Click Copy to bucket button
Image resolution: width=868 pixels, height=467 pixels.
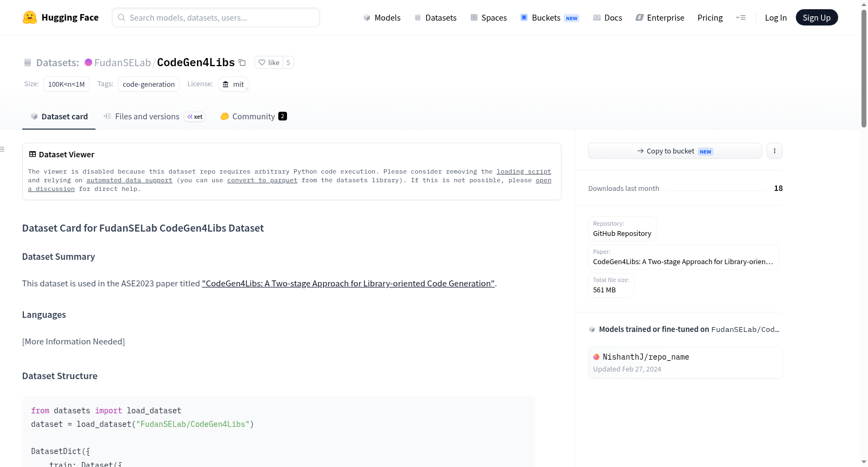point(675,151)
